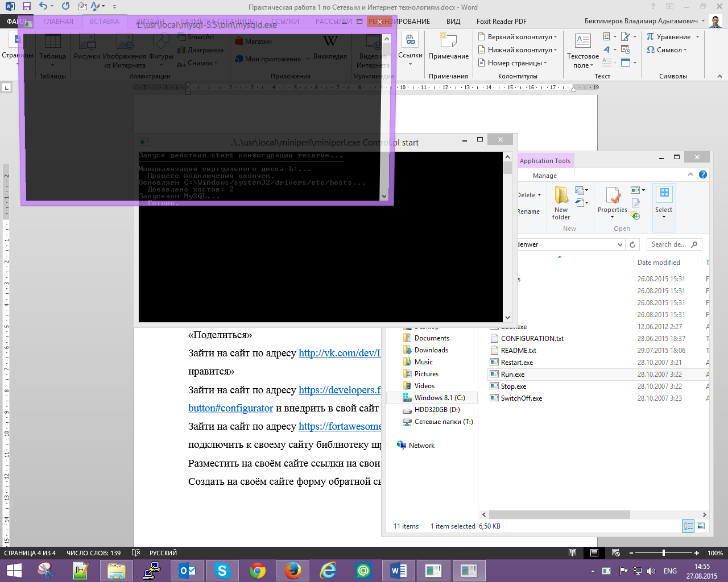The width and height of the screenshot is (728, 582).
Task: Open Skype from the taskbar
Action: 222,571
